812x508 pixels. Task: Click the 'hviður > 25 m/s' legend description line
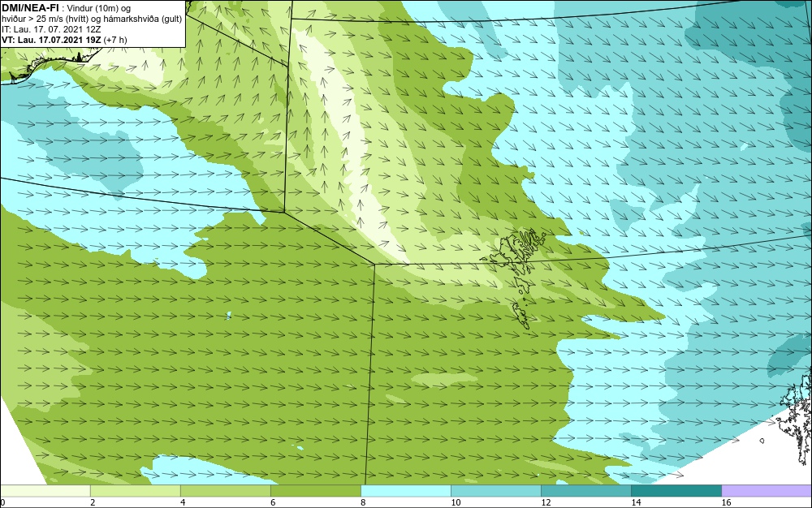click(x=92, y=19)
